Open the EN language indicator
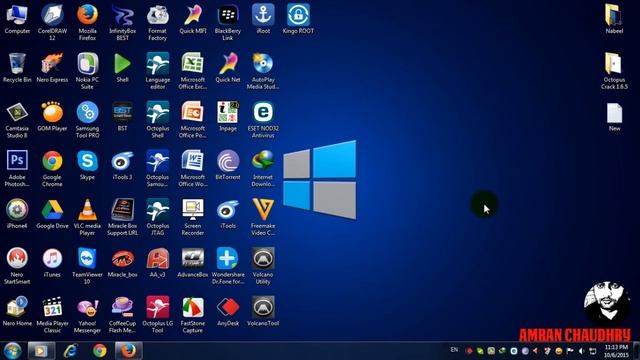 click(x=454, y=350)
